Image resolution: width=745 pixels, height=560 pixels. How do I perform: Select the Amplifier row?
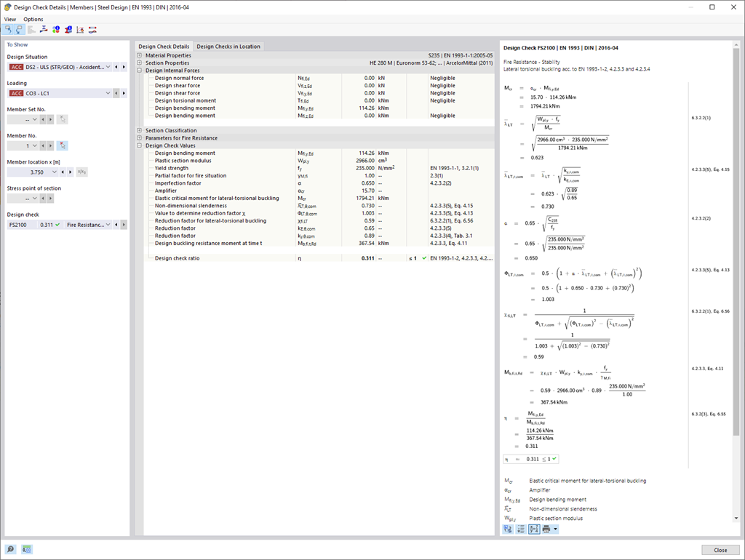pyautogui.click(x=319, y=191)
